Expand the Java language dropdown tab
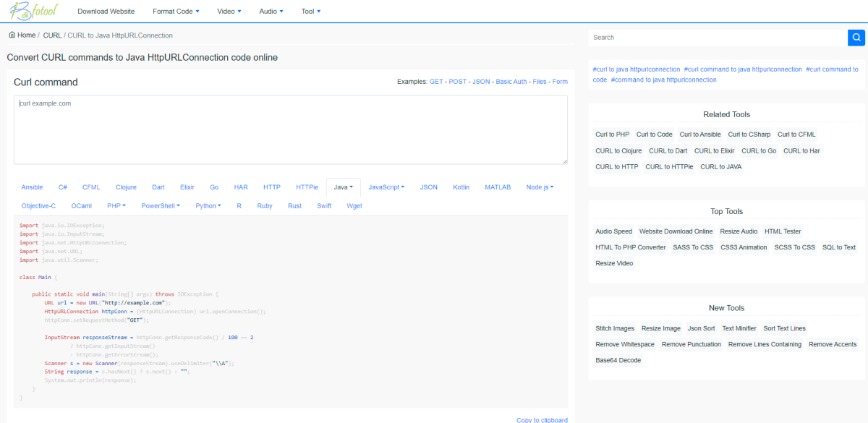 coord(344,187)
